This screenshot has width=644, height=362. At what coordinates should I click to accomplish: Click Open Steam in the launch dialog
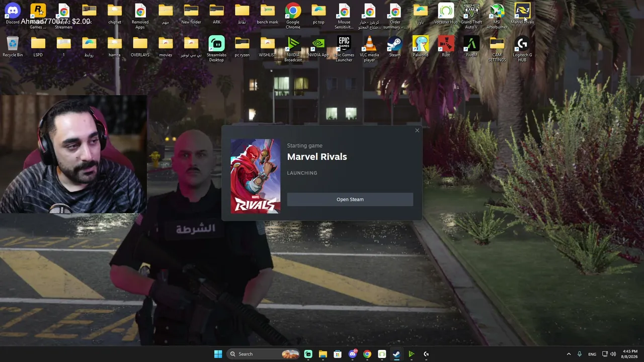[x=350, y=200]
